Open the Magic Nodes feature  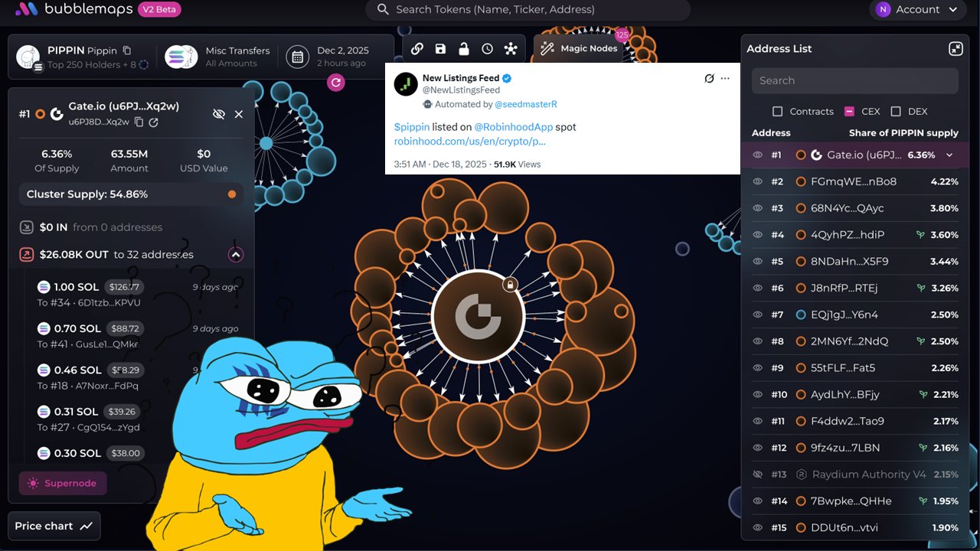579,49
